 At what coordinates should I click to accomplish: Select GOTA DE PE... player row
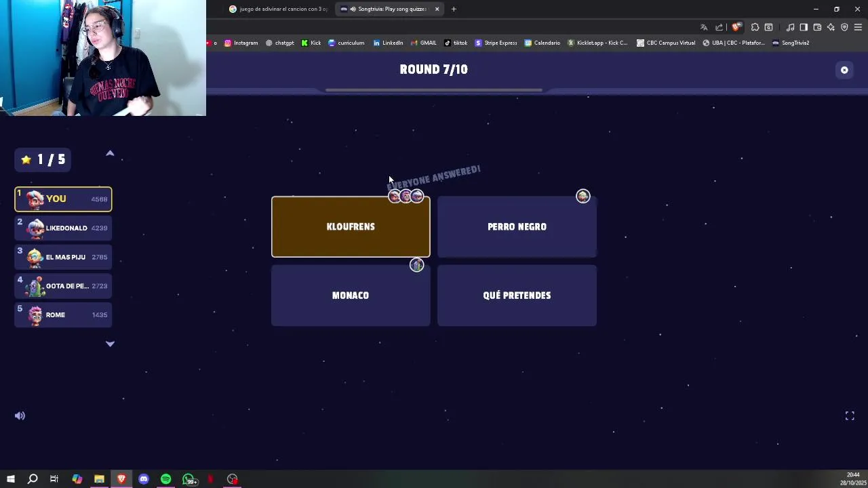pyautogui.click(x=63, y=286)
